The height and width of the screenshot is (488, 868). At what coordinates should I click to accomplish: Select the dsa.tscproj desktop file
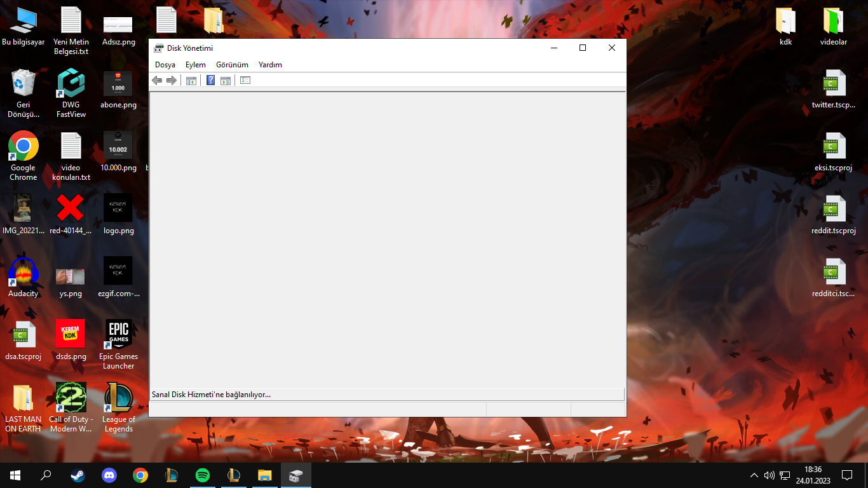pyautogui.click(x=24, y=341)
